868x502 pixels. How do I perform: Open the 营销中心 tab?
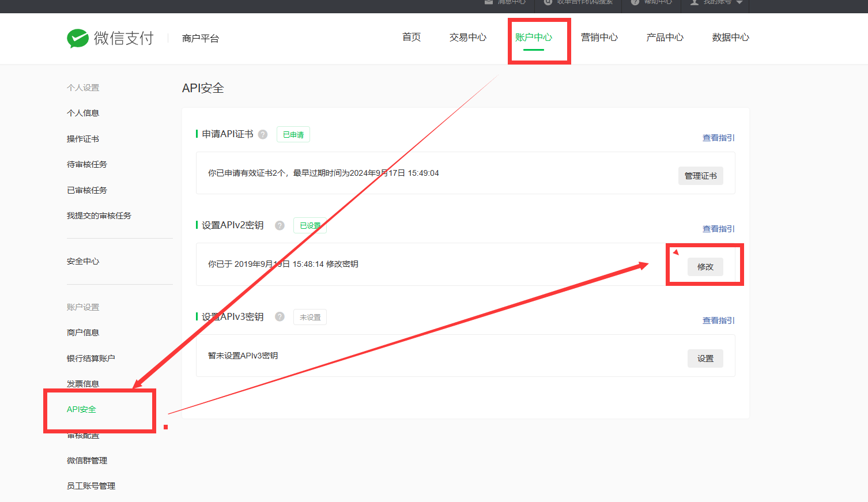point(599,37)
